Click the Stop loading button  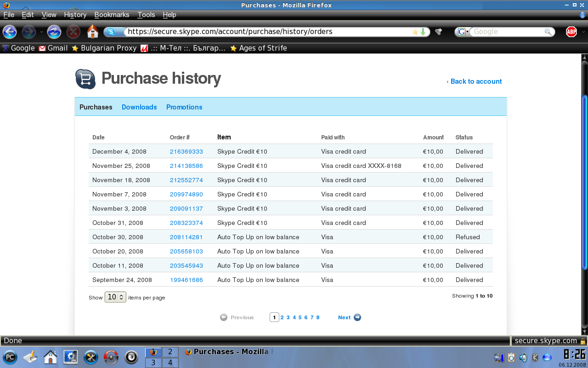click(73, 32)
